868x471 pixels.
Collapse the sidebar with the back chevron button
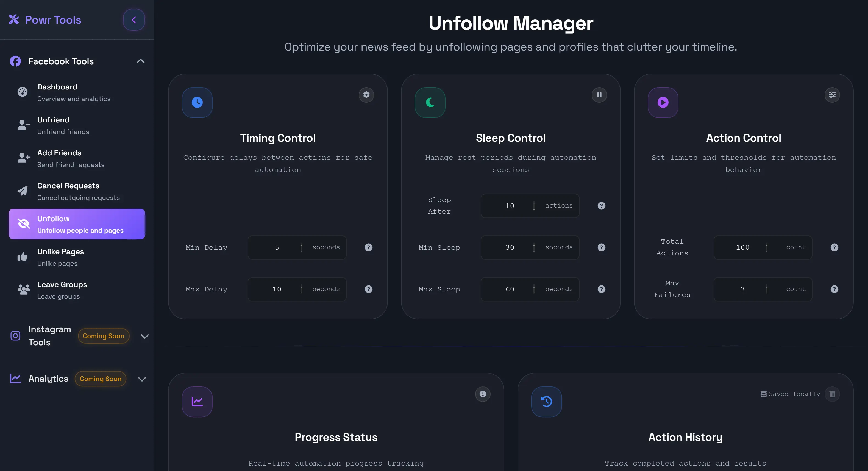click(x=134, y=20)
